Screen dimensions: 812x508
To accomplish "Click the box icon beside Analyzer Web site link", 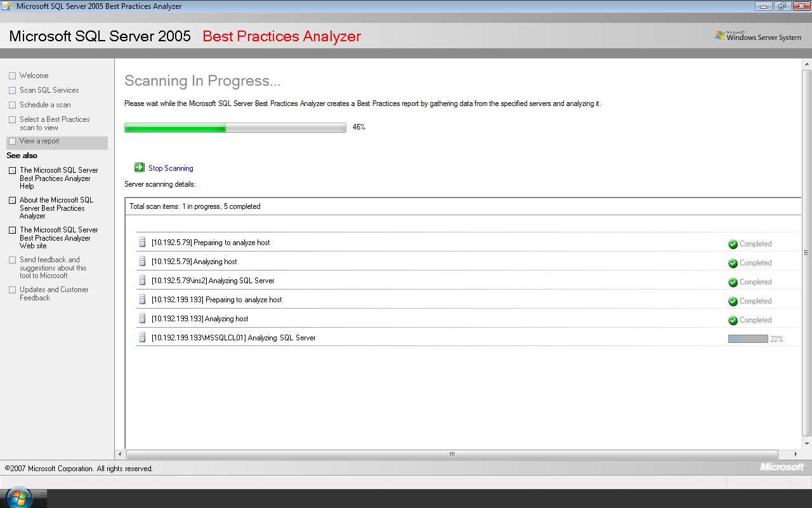I will (12, 230).
